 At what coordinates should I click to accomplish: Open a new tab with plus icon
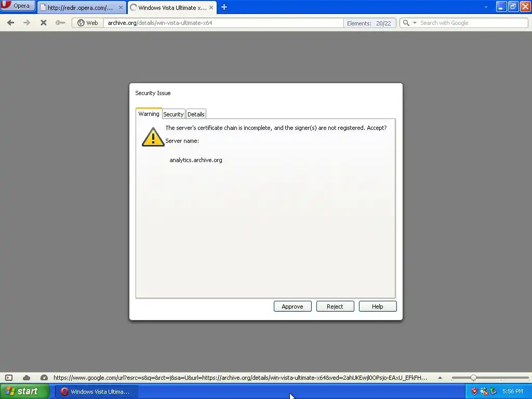224,7
